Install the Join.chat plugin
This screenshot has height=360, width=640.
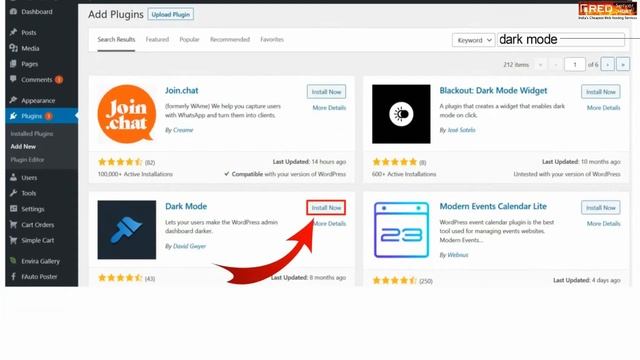(326, 92)
